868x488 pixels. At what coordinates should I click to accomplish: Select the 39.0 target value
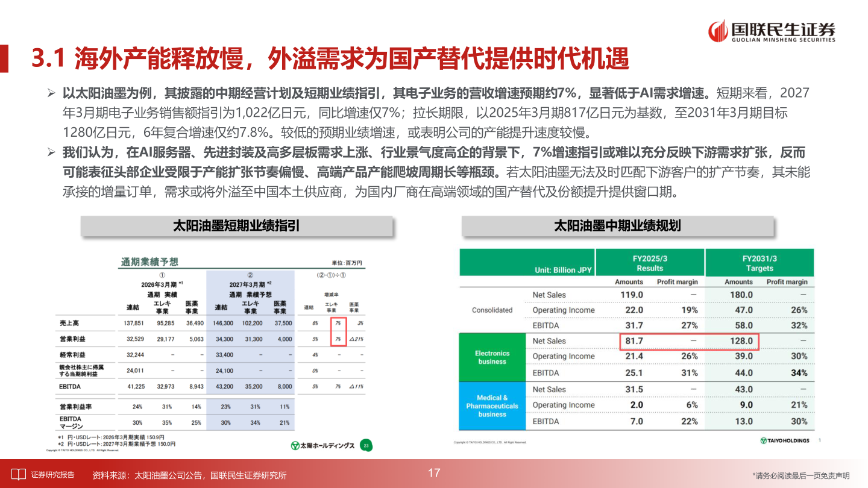coord(743,356)
